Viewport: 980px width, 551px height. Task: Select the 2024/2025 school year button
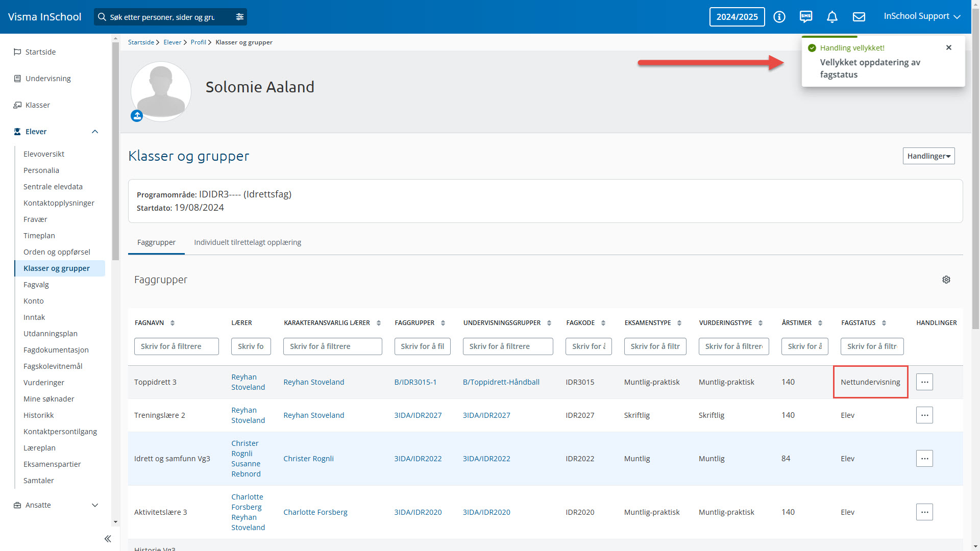click(x=737, y=17)
